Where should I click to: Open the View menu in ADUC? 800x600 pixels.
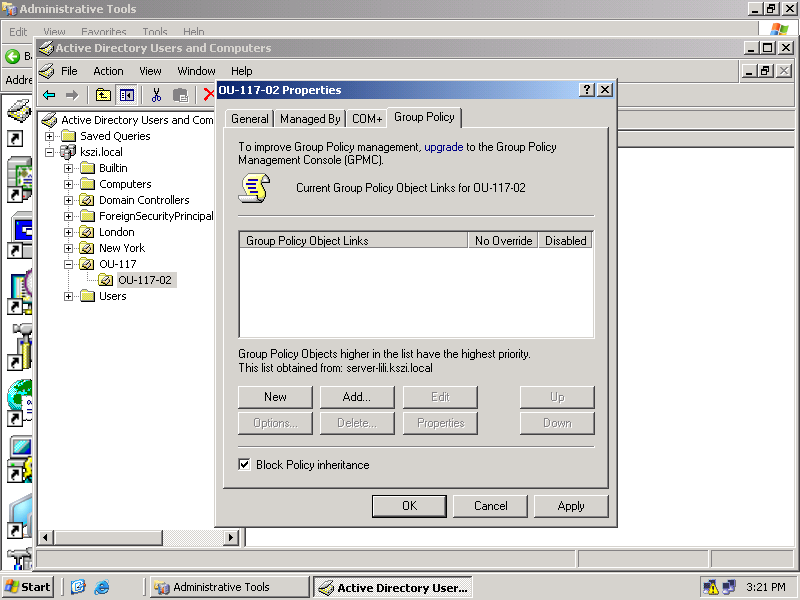pyautogui.click(x=150, y=71)
